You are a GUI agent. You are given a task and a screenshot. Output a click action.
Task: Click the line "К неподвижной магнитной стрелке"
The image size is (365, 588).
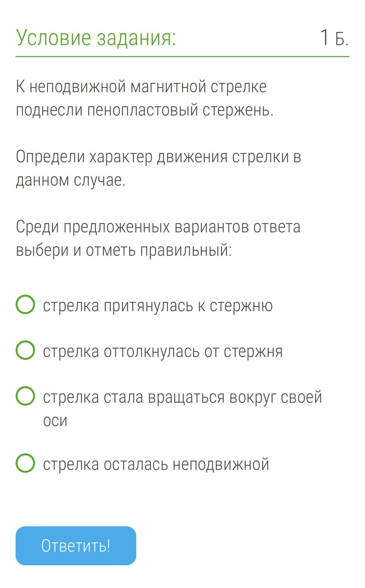click(x=141, y=87)
